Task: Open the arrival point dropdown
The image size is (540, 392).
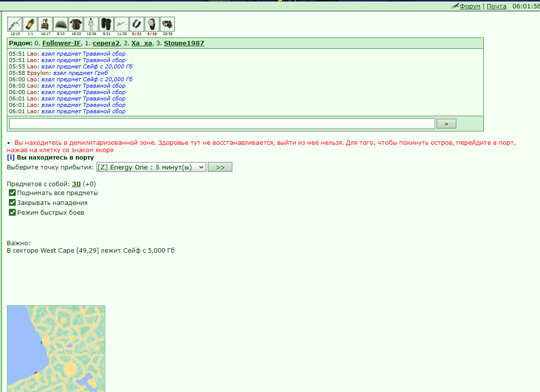Action: click(151, 167)
